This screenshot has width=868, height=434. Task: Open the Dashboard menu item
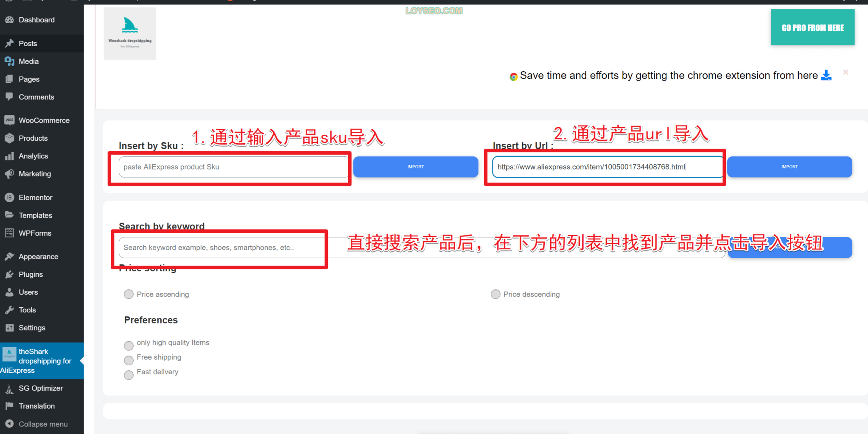click(42, 20)
